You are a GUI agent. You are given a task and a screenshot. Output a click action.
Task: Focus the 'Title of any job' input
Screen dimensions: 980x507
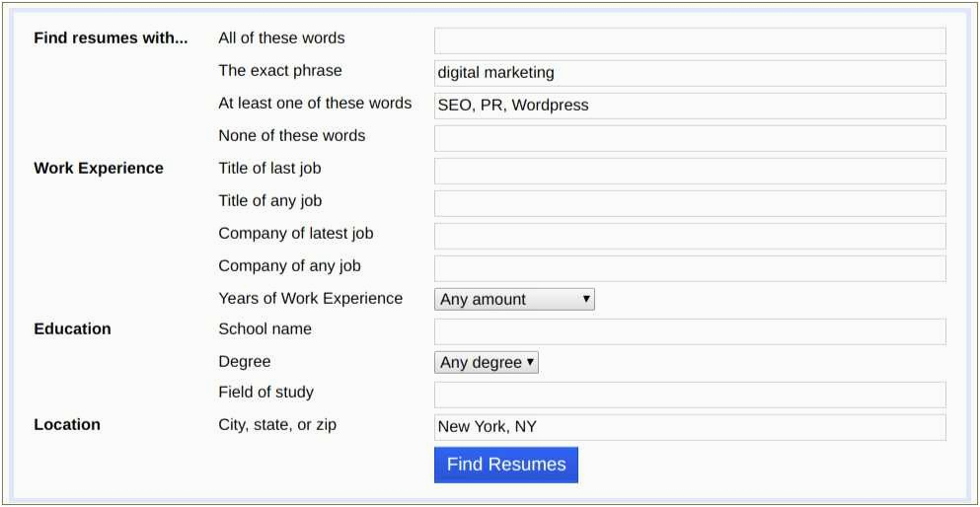point(690,203)
